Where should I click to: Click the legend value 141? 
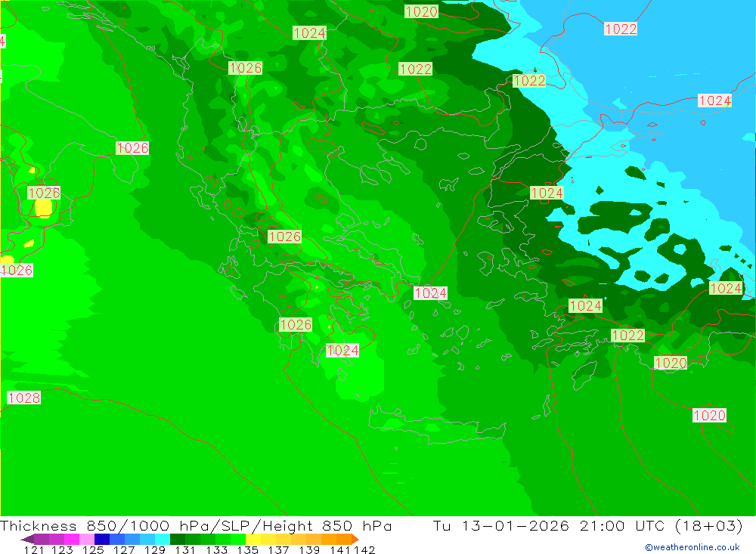click(340, 549)
